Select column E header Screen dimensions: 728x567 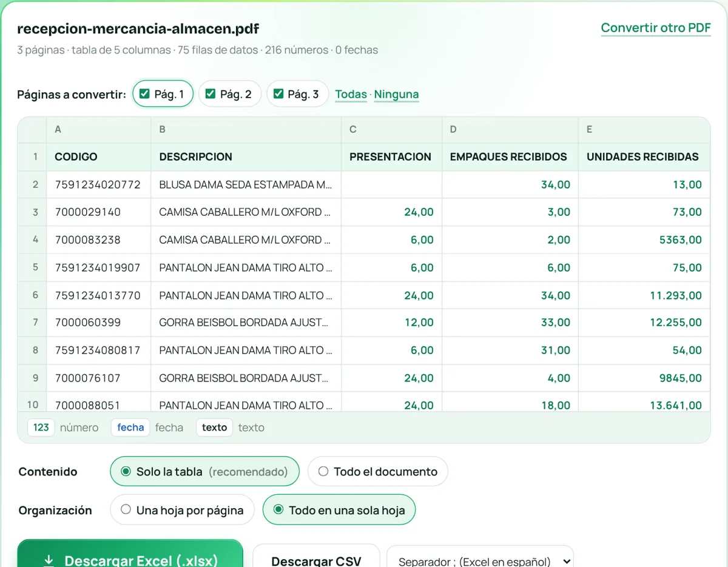[x=644, y=130]
